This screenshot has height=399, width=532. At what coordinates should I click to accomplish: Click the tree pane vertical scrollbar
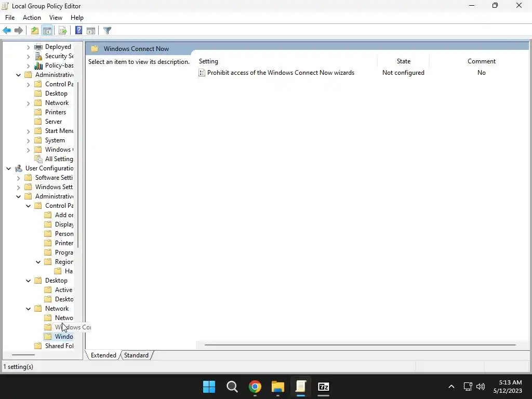point(78,165)
